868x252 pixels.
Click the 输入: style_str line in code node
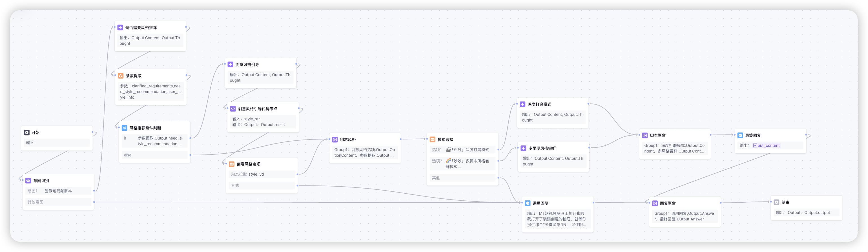[x=246, y=119]
